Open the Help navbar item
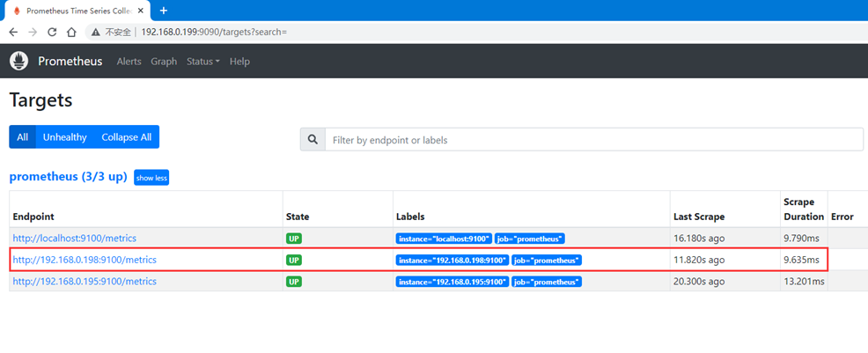868x353 pixels. click(x=239, y=62)
